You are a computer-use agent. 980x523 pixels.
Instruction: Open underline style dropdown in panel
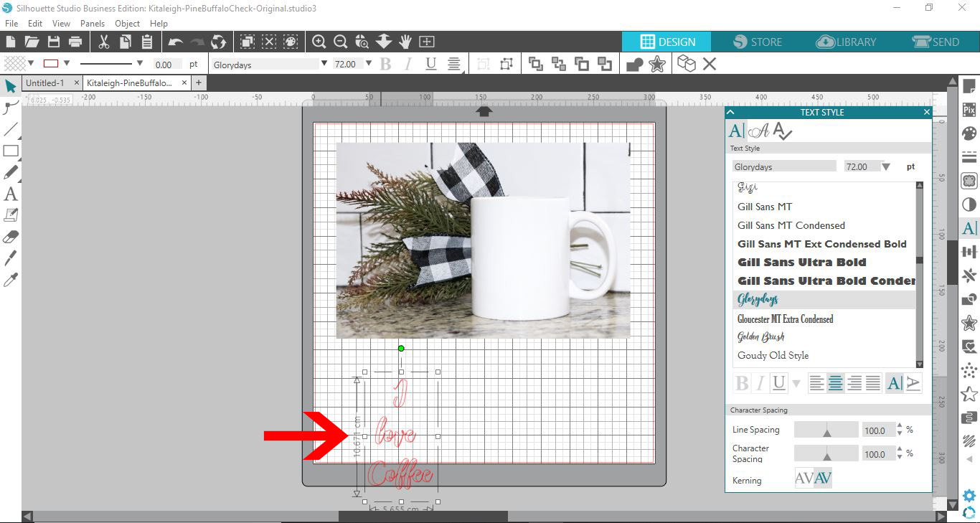(796, 384)
